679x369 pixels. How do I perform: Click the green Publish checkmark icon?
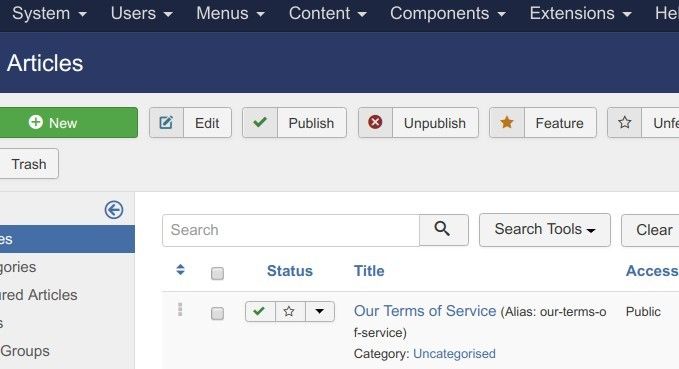click(x=260, y=123)
